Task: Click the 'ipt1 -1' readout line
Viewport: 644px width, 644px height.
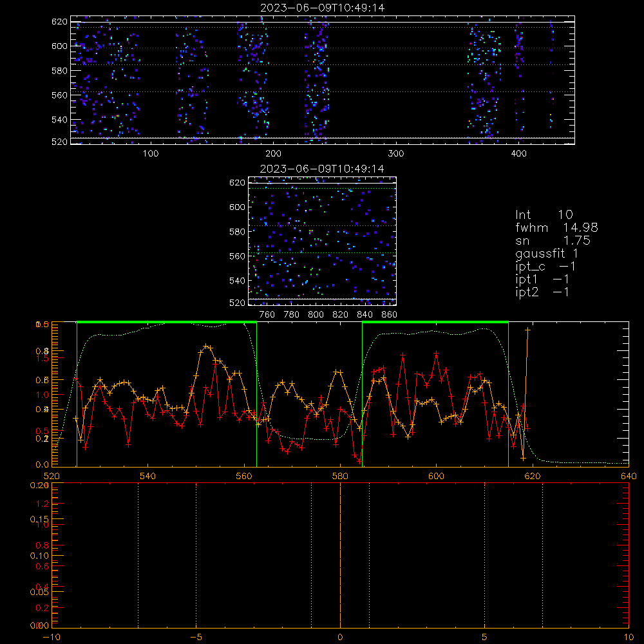Action: (x=542, y=279)
